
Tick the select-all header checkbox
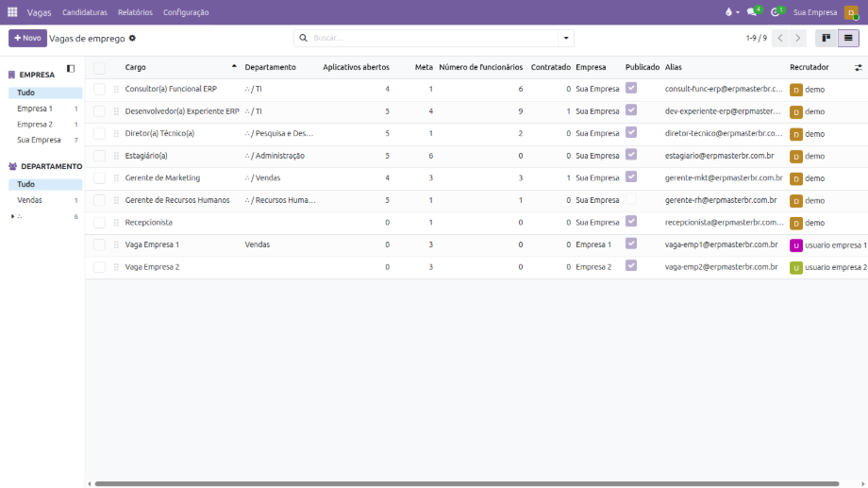(100, 68)
